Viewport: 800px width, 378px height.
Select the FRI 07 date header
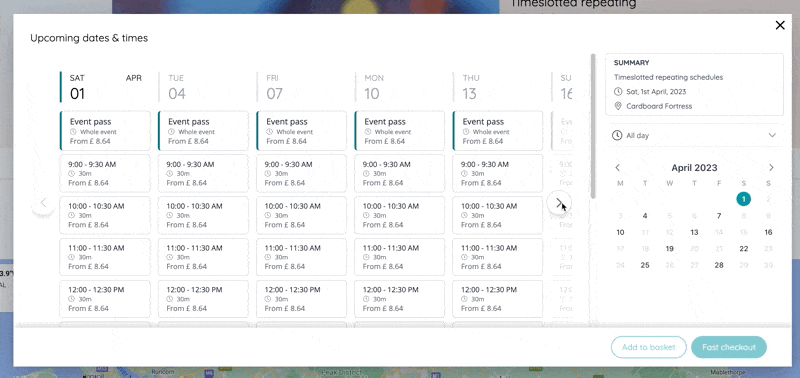[302, 87]
